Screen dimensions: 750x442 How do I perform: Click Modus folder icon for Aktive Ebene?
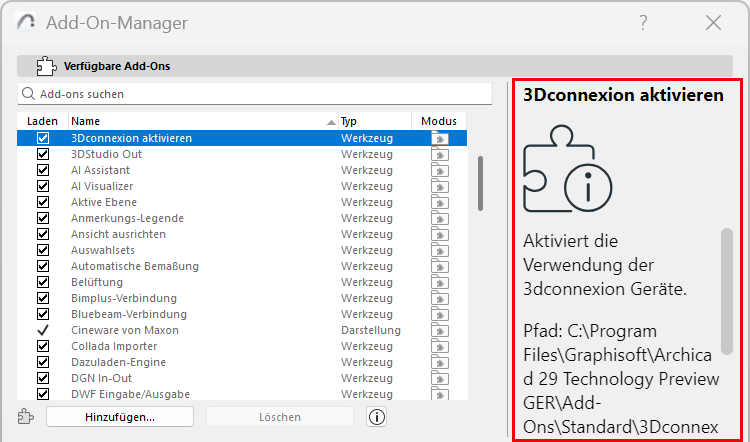pos(440,202)
